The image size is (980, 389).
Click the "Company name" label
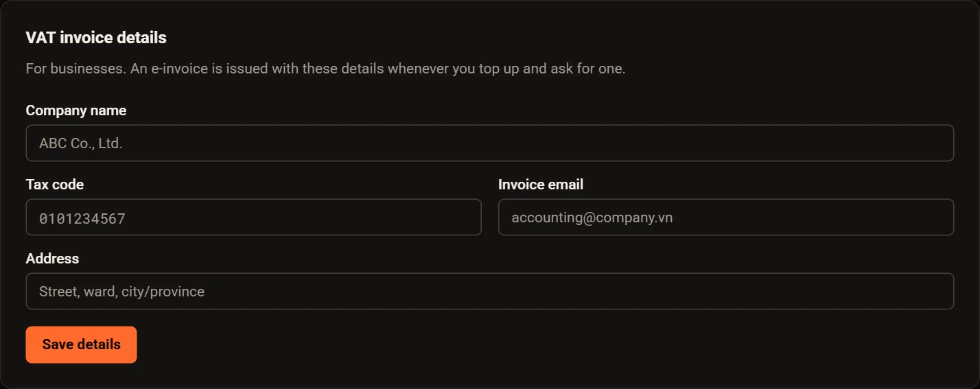[x=76, y=110]
